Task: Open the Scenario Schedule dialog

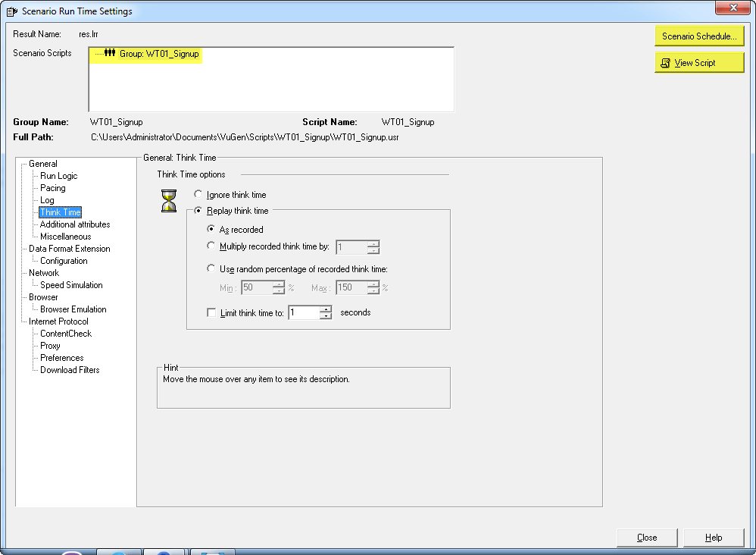Action: tap(698, 36)
